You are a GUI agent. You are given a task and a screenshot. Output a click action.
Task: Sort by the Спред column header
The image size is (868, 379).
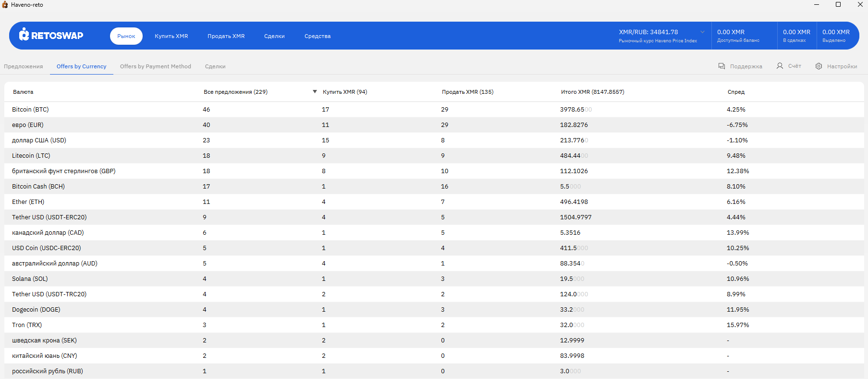tap(736, 92)
